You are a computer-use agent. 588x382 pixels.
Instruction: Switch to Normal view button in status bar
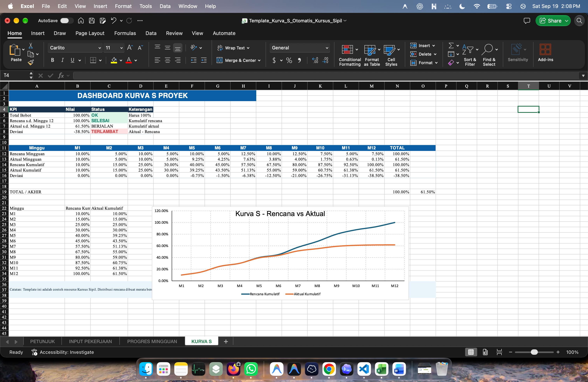coord(471,352)
